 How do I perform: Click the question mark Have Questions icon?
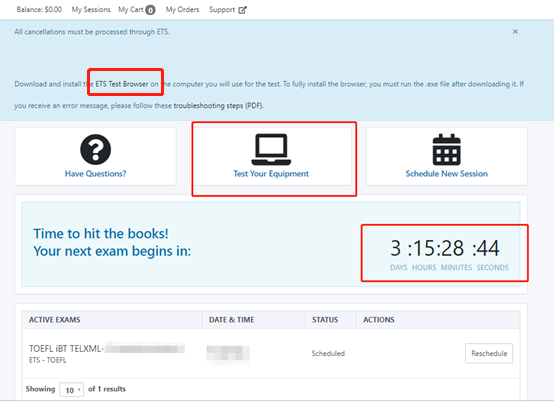pos(95,150)
